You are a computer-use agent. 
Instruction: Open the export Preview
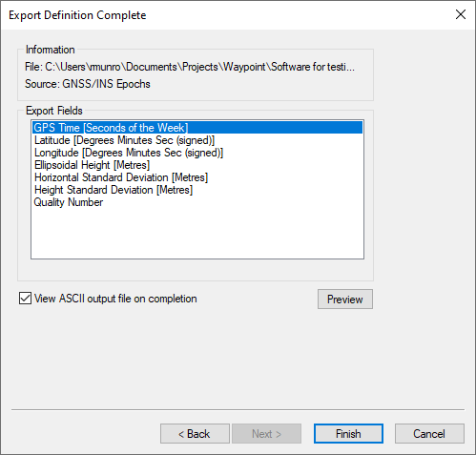[345, 299]
